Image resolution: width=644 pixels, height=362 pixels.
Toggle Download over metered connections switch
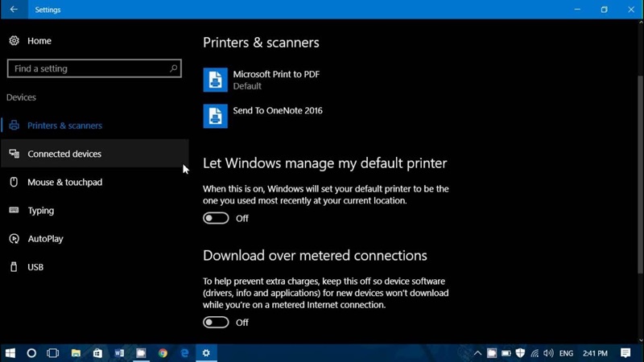pos(216,323)
